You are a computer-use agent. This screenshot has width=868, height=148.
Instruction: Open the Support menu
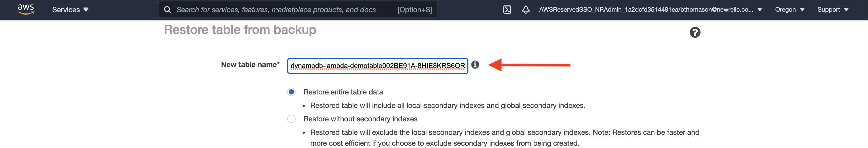(x=833, y=10)
